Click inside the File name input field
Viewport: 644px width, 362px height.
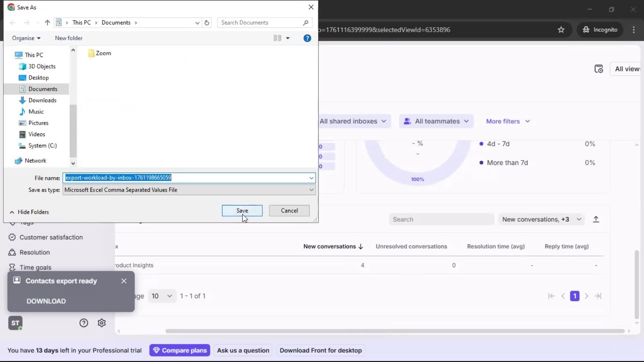tap(188, 178)
